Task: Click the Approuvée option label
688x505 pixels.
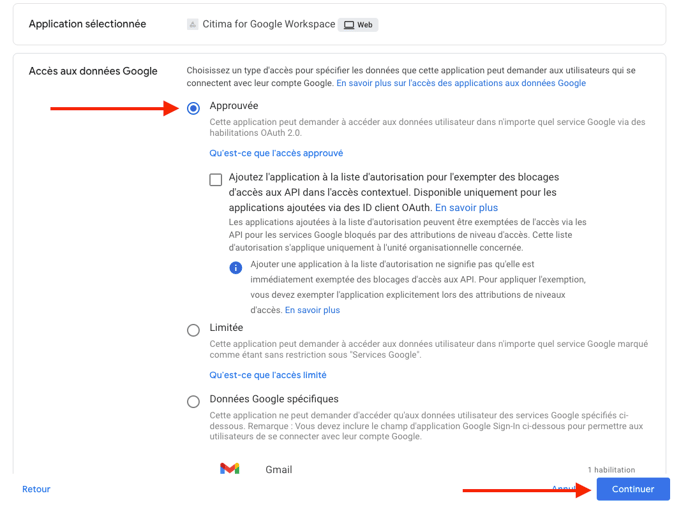Action: (234, 106)
